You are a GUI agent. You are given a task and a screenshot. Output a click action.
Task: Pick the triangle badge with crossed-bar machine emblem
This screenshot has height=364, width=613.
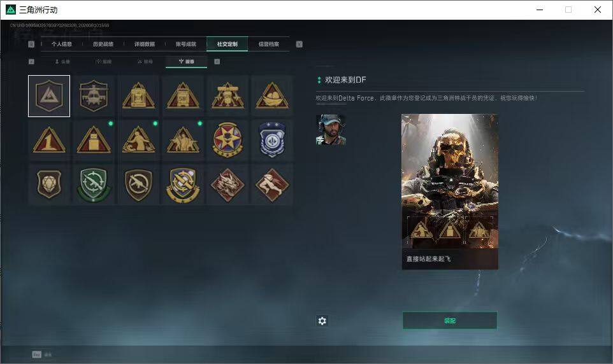click(227, 96)
